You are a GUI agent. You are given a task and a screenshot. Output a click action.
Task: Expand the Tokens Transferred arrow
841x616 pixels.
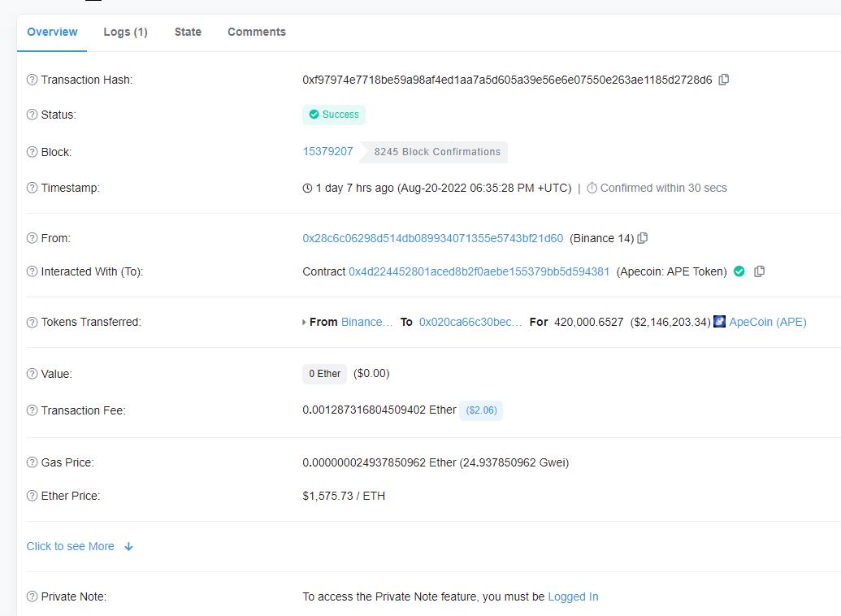(305, 323)
